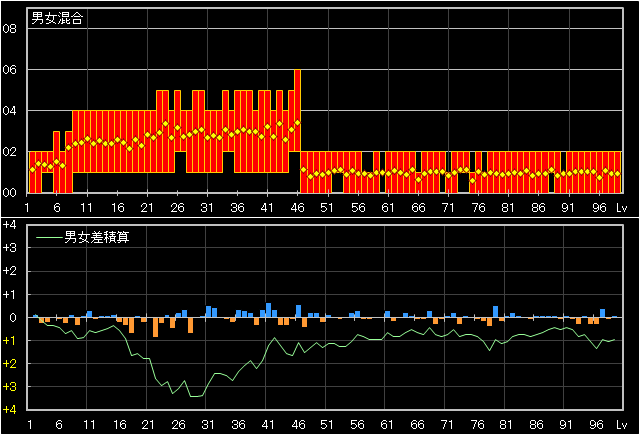Select the yellow +2 label in lower chart
Image resolution: width=640 pixels, height=435 pixels.
[x=9, y=364]
